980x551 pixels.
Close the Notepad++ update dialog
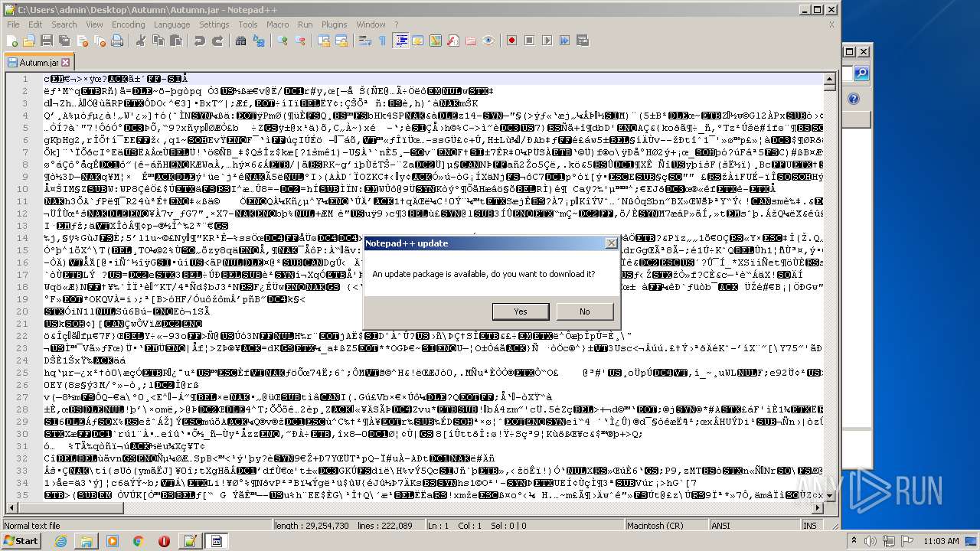click(611, 243)
